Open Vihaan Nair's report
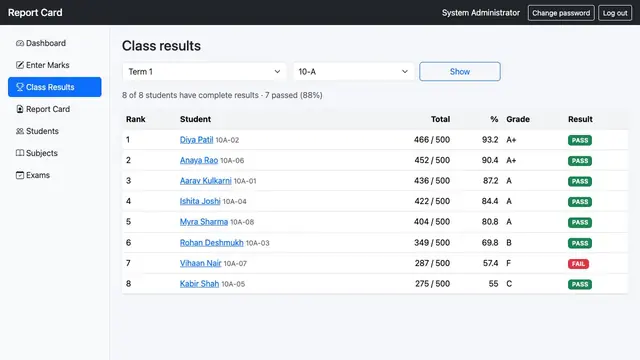The height and width of the screenshot is (360, 640). [200, 263]
